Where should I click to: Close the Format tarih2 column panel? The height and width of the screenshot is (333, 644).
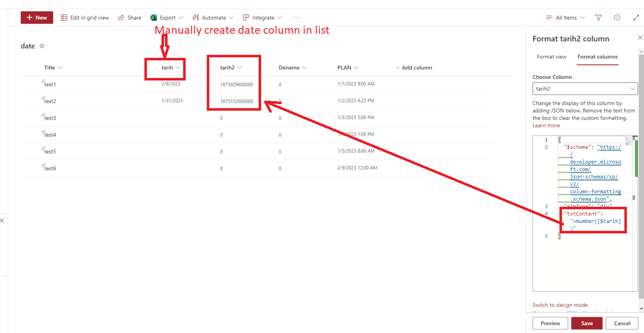pyautogui.click(x=640, y=38)
